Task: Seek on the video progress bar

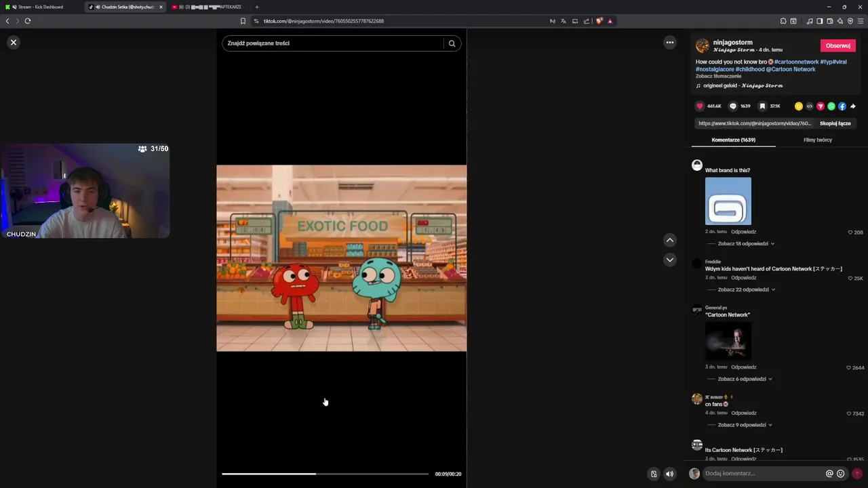Action: [325, 474]
